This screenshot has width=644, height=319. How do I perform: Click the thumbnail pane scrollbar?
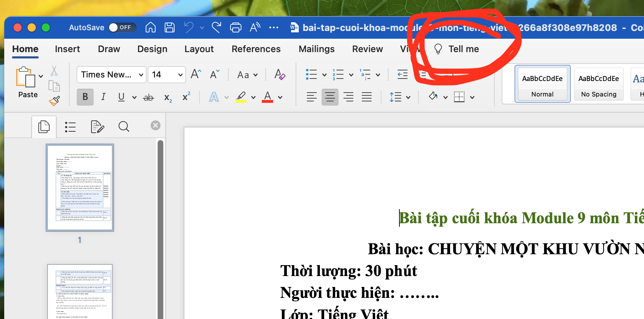[160, 229]
